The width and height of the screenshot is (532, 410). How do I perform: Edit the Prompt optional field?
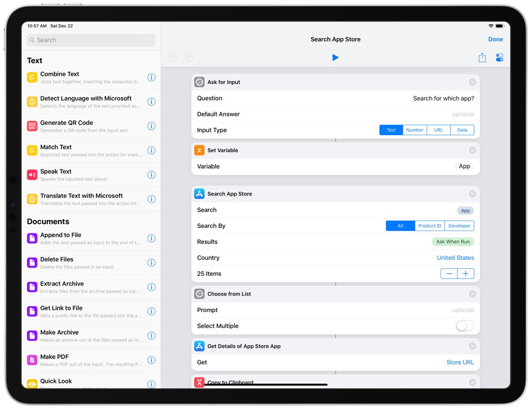(x=463, y=310)
